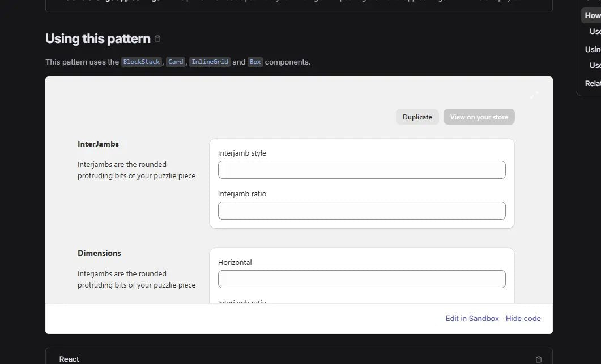Focus the Interjamb style text field
The height and width of the screenshot is (364, 601).
(361, 170)
